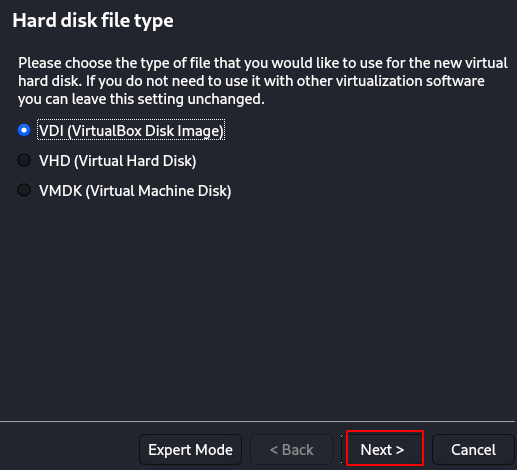Choose the VDI (VirtualBox Disk Image) label

click(131, 130)
